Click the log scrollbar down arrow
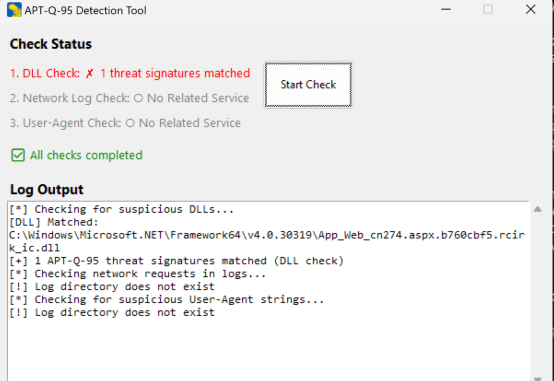Viewport: 554px width, 381px height. pyautogui.click(x=538, y=378)
